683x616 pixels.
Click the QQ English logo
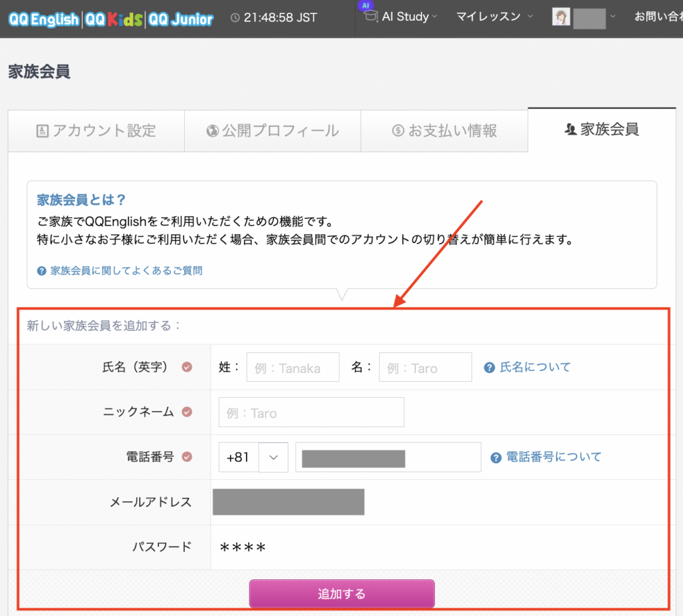[x=43, y=19]
